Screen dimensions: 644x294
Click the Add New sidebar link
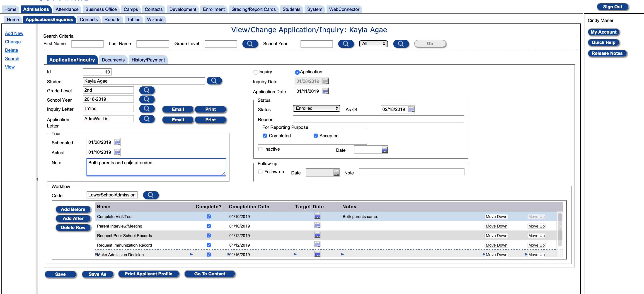pos(14,33)
